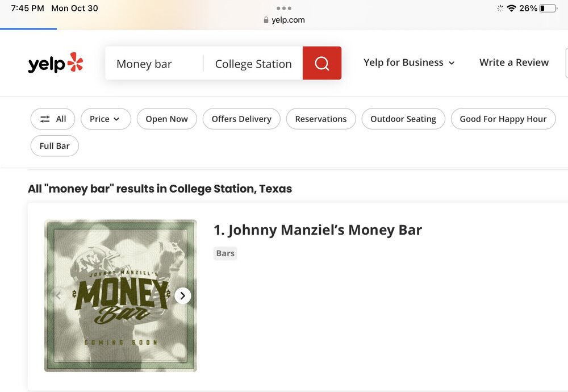Go to next photo using the right arrow
568x392 pixels.
pos(182,295)
